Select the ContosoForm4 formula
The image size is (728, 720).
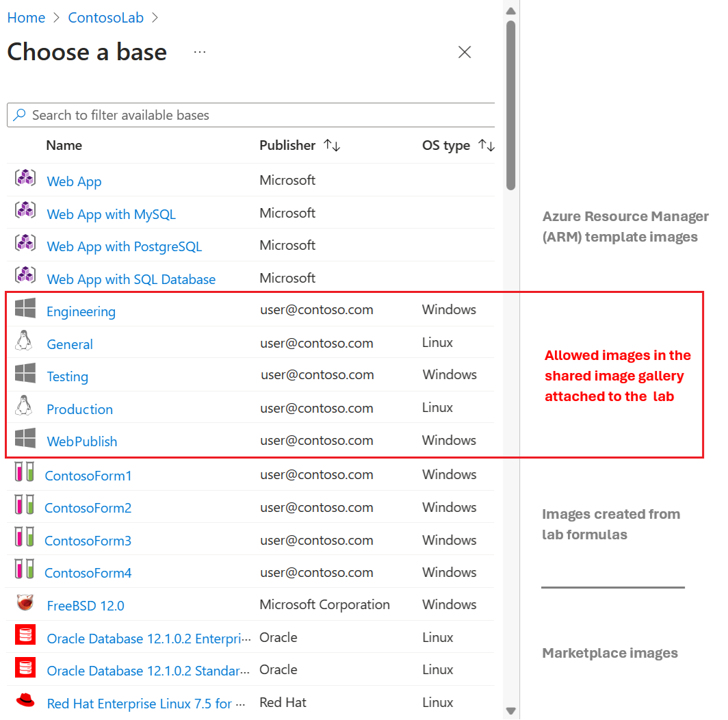(x=88, y=573)
